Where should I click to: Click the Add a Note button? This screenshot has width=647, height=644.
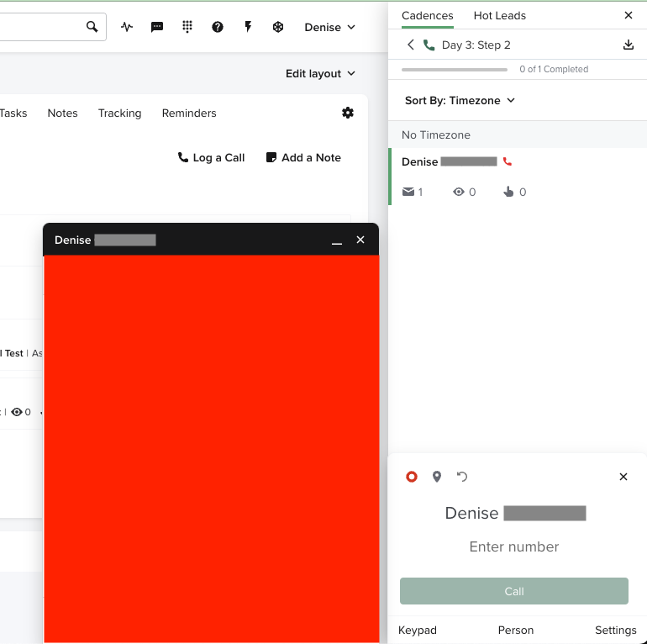tap(303, 157)
